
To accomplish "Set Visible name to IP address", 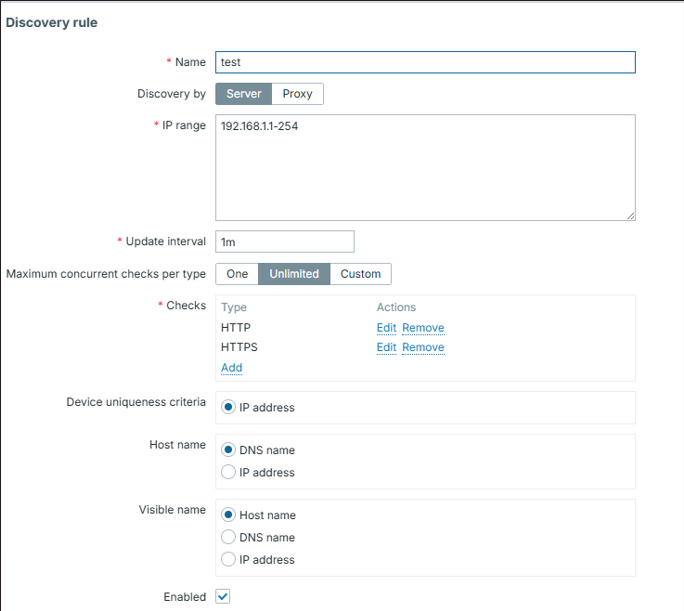I will [229, 560].
